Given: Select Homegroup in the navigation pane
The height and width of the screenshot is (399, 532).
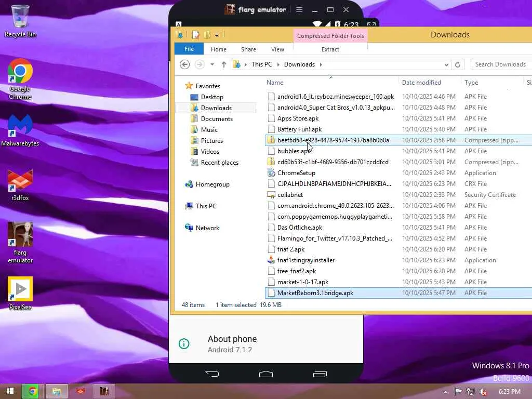Looking at the screenshot, I should pos(212,184).
